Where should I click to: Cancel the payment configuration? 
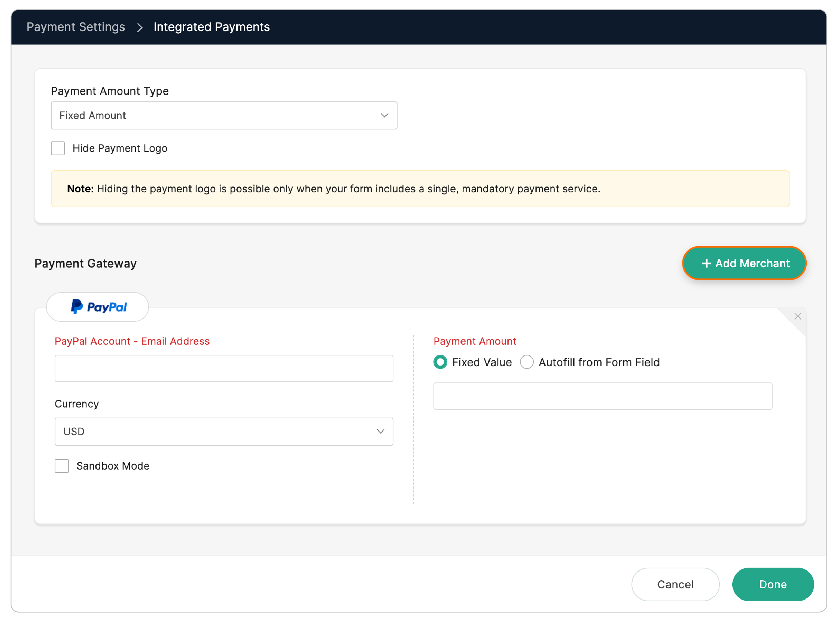675,584
